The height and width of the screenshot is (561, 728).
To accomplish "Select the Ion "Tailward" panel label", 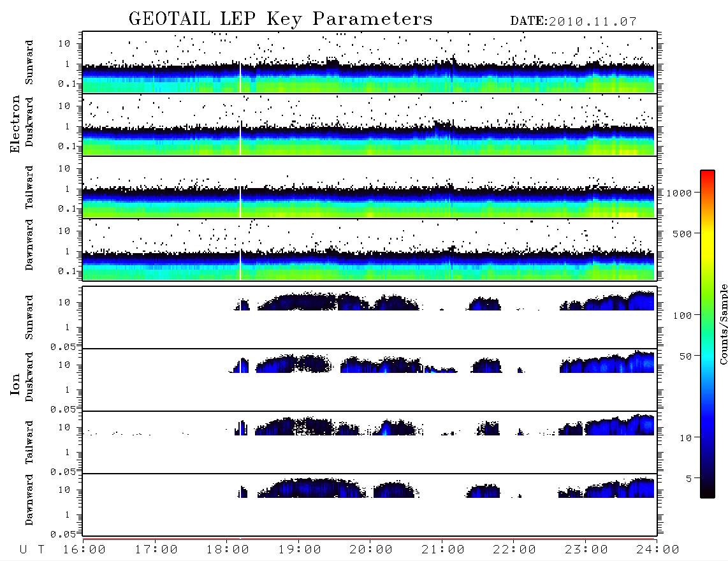I will 29,442.
